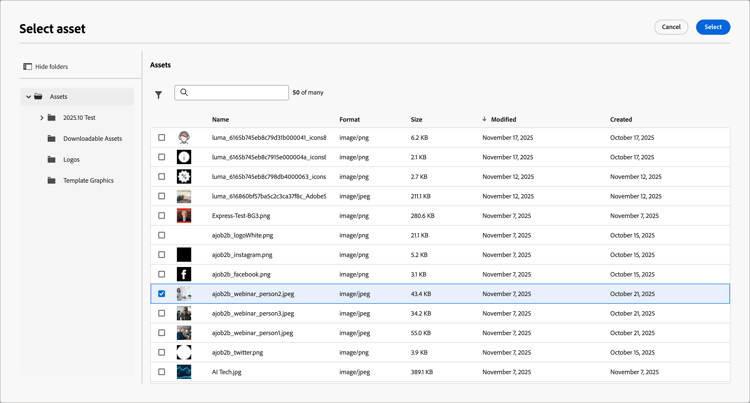Screen dimensions: 750x403
Task: Expand the 2025.10 Test folder
Action: [x=42, y=118]
